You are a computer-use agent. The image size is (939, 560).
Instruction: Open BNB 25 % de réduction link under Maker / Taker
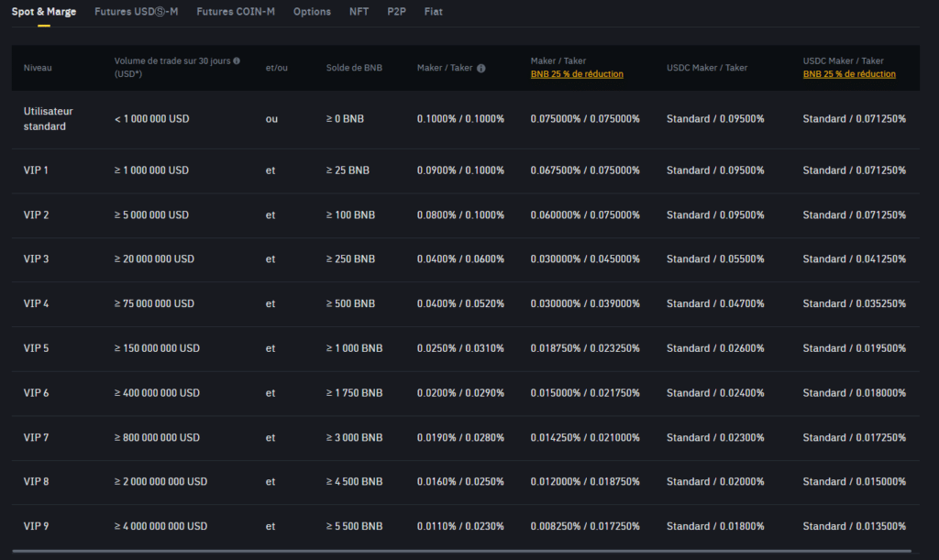point(577,74)
